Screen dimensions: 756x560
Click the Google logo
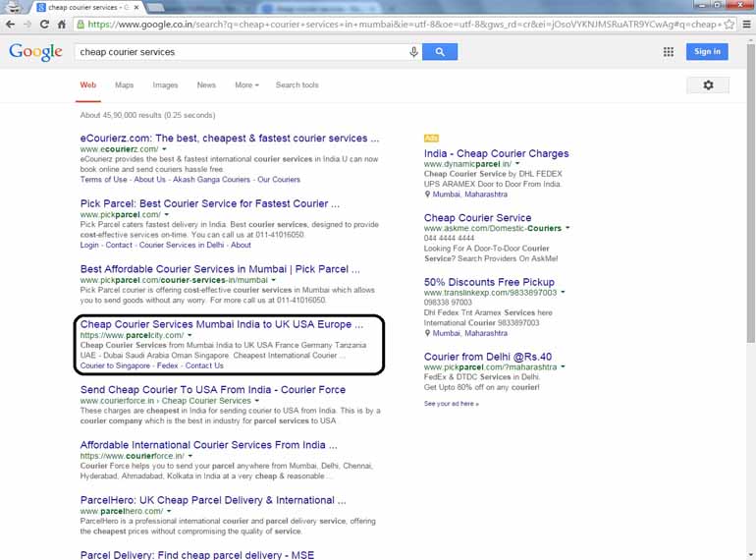(35, 52)
